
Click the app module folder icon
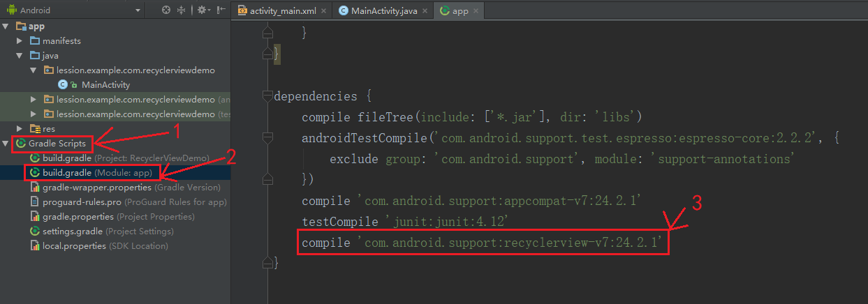pyautogui.click(x=21, y=26)
